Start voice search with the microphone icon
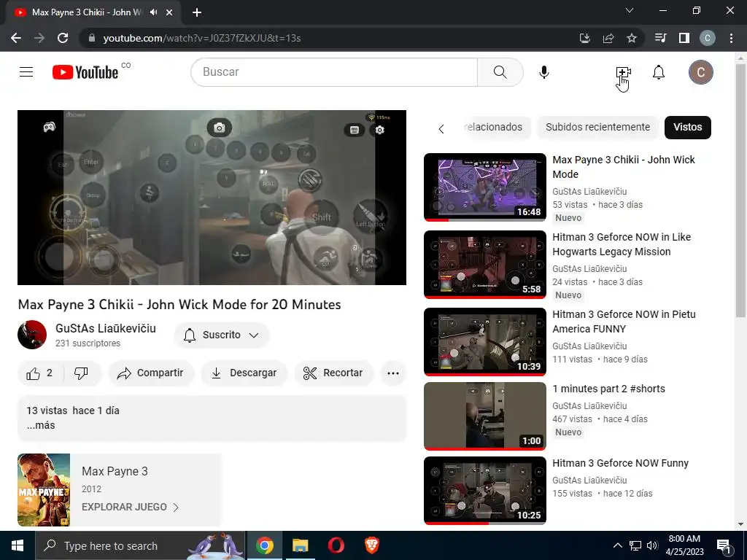 pos(544,72)
